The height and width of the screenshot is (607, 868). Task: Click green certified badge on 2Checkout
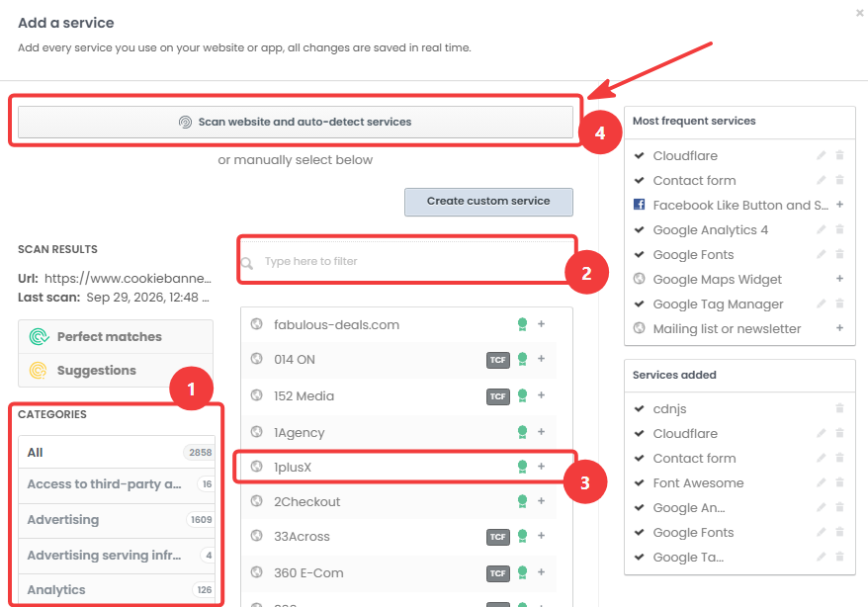pos(522,501)
